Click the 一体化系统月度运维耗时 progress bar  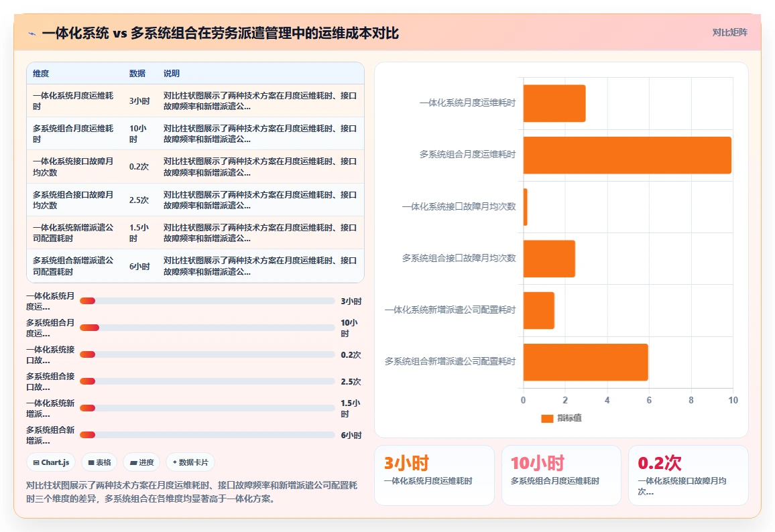(x=207, y=301)
